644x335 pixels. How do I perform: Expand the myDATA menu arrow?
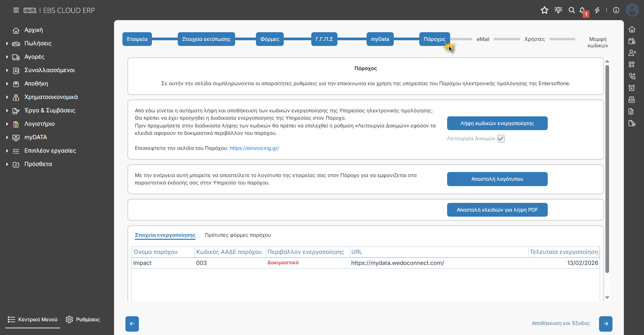coord(7,137)
